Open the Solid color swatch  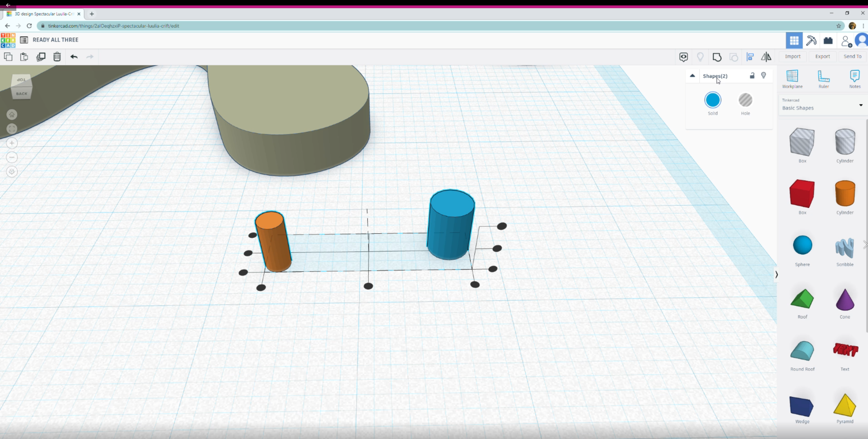(713, 100)
